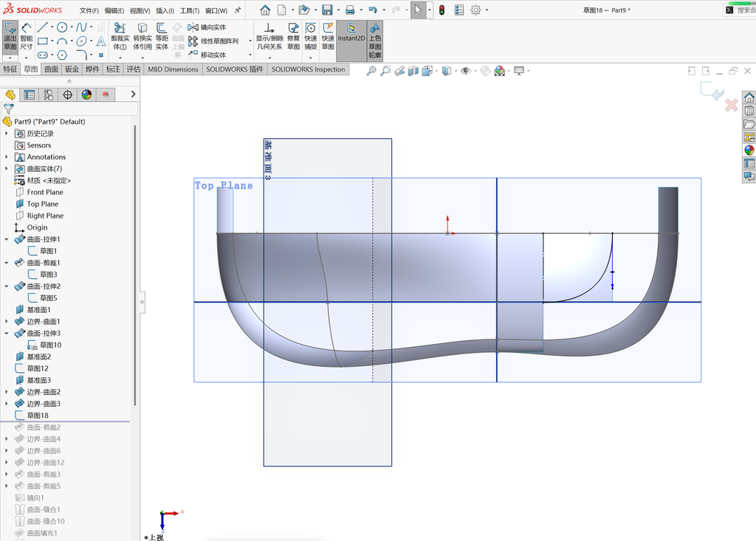This screenshot has width=756, height=541.
Task: Open the FeatureManager design tree tab
Action: click(10, 94)
